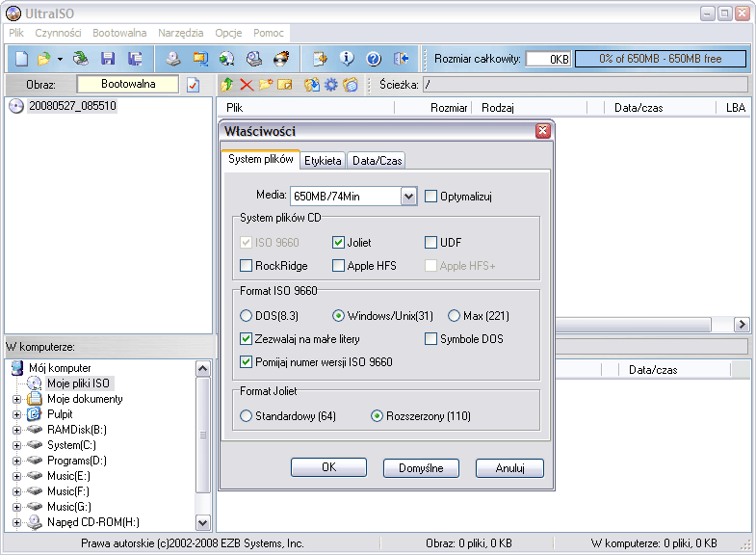Select Moje pliki ISO in tree

click(x=79, y=383)
